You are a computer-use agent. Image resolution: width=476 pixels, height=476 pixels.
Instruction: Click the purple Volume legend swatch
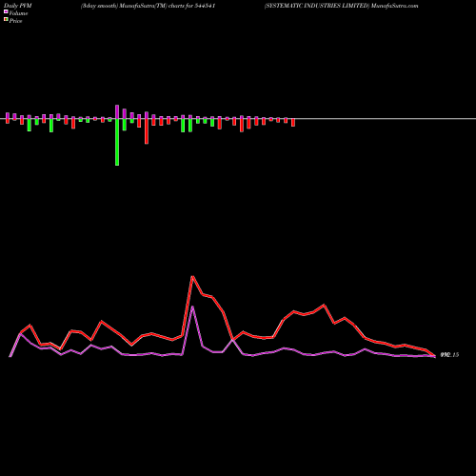(x=6, y=11)
